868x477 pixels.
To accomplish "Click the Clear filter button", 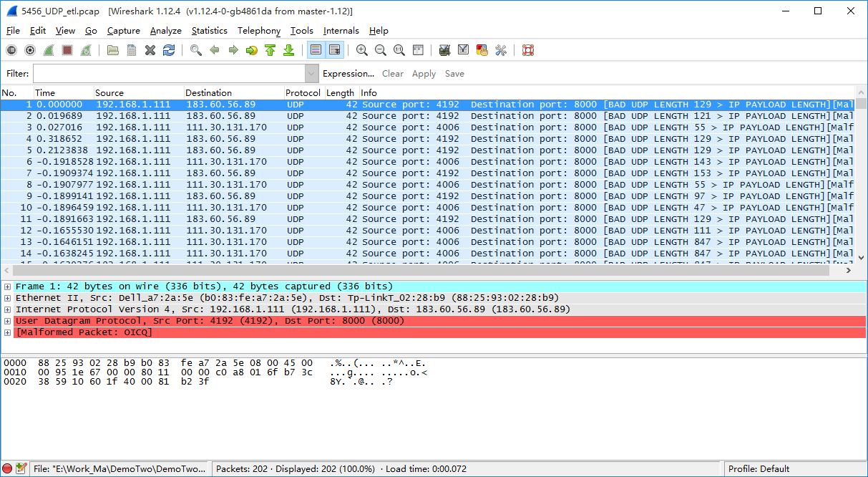I will click(393, 74).
